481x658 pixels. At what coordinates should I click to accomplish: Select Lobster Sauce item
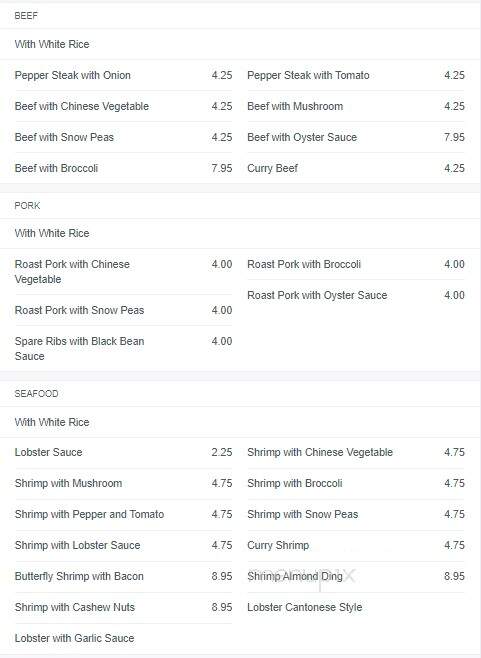tap(48, 452)
